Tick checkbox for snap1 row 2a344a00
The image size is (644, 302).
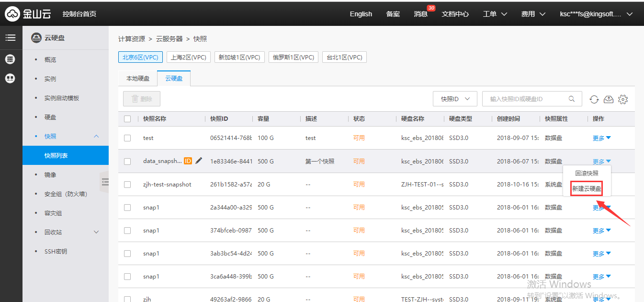[x=127, y=208]
